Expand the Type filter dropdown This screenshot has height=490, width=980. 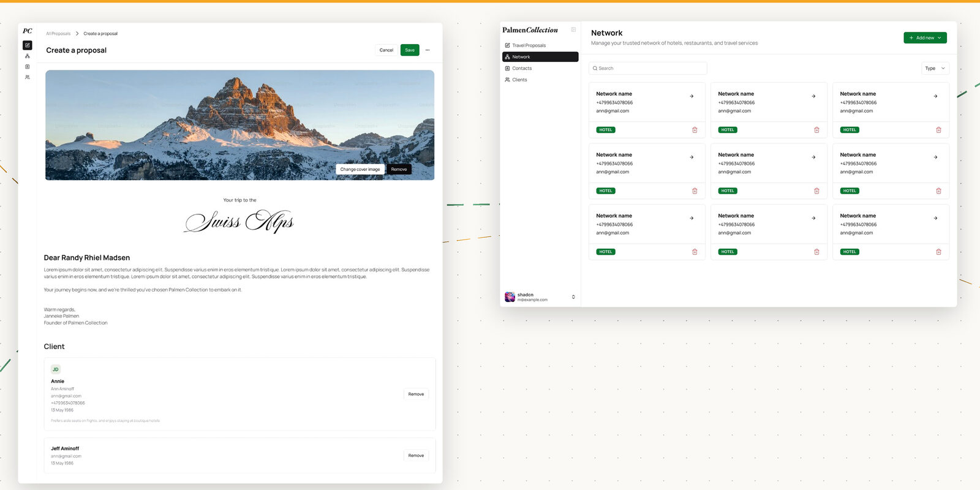[935, 69]
